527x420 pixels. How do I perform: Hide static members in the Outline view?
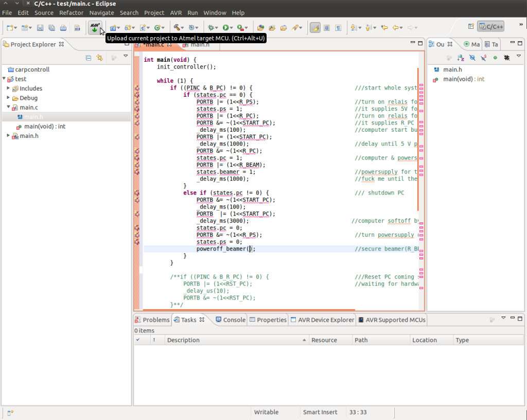[483, 57]
